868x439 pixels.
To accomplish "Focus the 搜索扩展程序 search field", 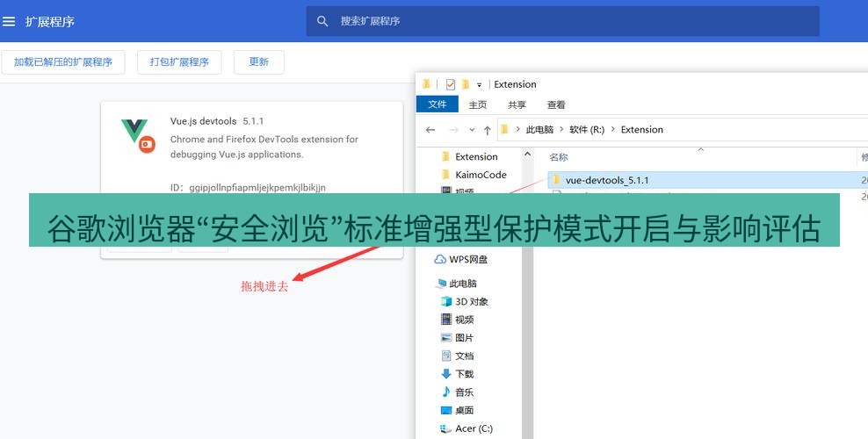I will coord(562,21).
